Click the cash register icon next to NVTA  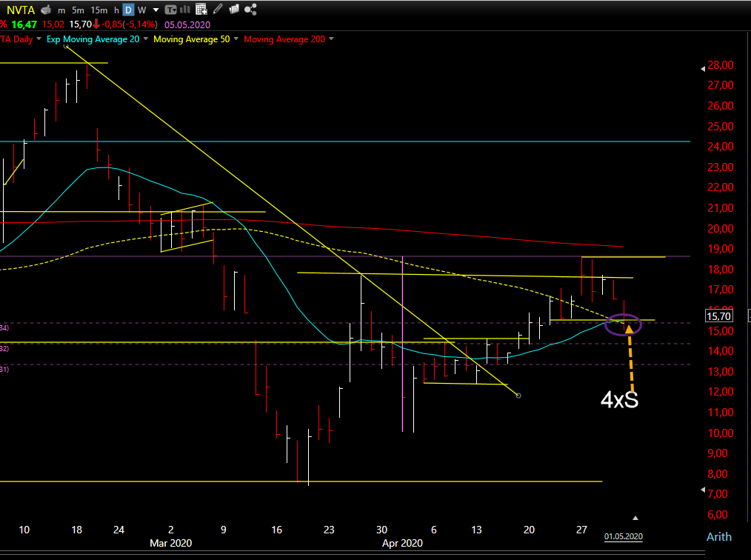(x=46, y=10)
